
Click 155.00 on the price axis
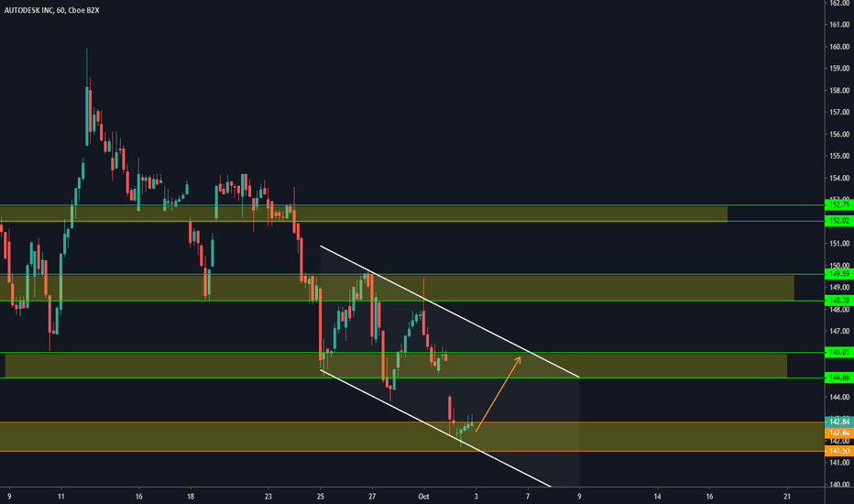coord(839,156)
